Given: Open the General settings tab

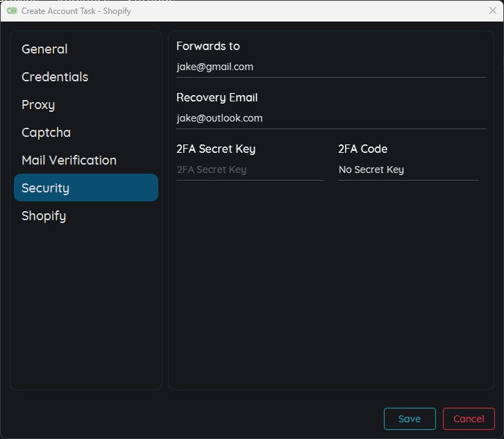Looking at the screenshot, I should coord(44,49).
